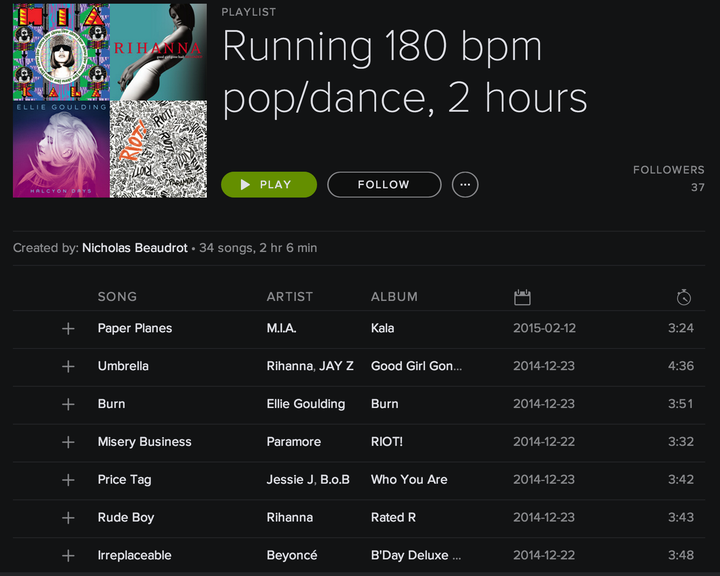
Task: Select the song title Burn
Action: (111, 404)
